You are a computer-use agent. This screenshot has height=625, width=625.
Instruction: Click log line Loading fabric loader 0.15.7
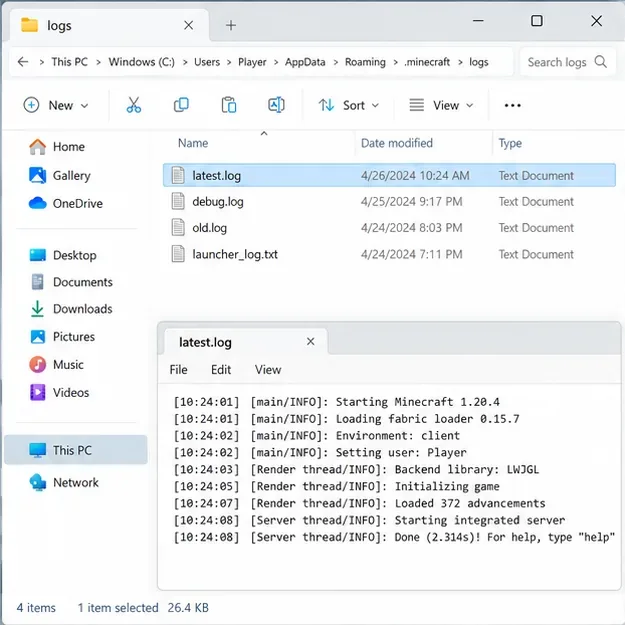tap(346, 419)
